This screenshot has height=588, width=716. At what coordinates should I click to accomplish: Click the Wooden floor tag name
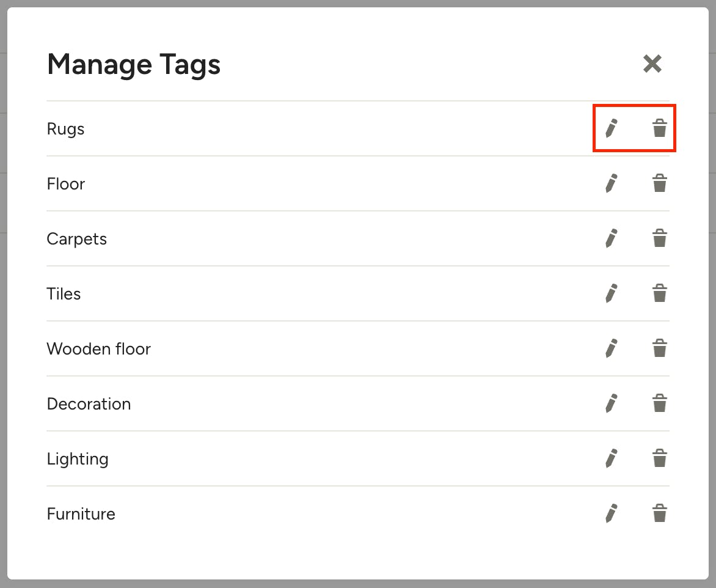(98, 348)
